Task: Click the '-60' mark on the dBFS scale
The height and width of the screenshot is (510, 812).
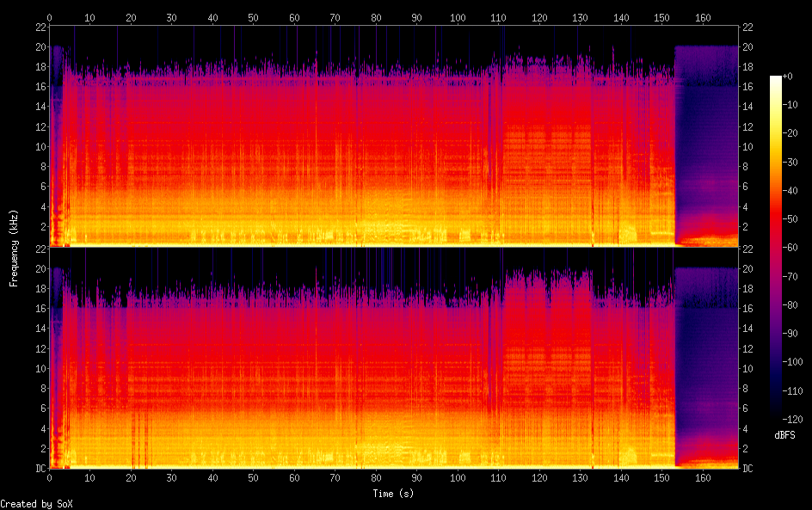Action: click(790, 248)
